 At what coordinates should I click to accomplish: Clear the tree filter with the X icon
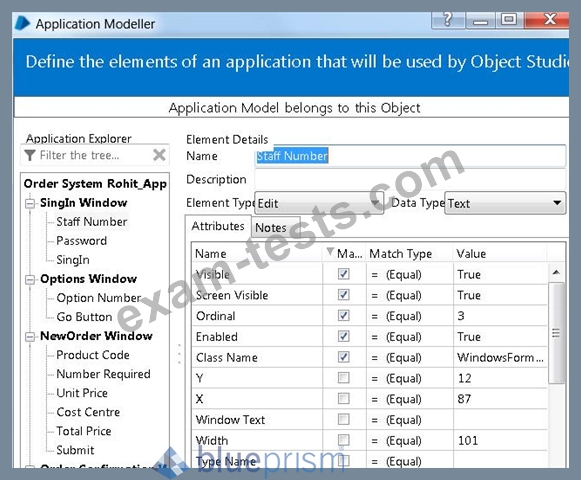159,155
